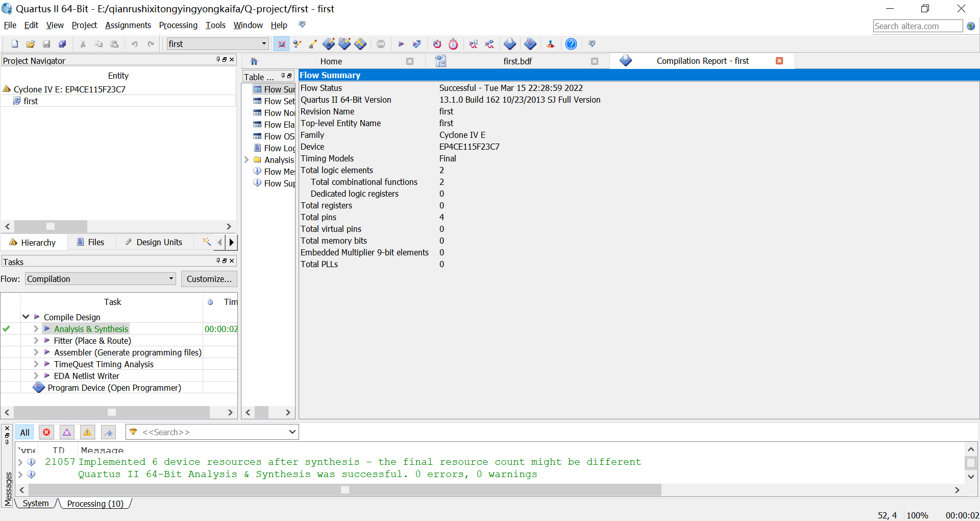Toggle the warning messages filter
Screen dimensions: 980x521
pos(87,433)
